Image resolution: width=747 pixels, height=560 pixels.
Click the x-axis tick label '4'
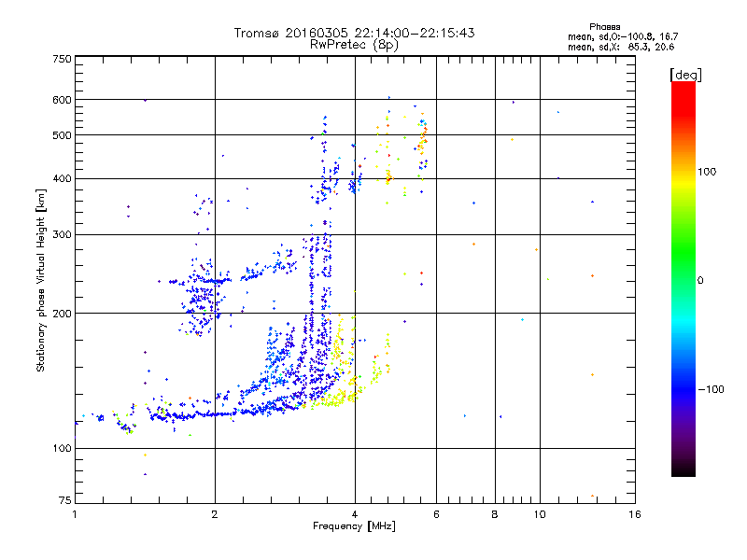tap(355, 514)
